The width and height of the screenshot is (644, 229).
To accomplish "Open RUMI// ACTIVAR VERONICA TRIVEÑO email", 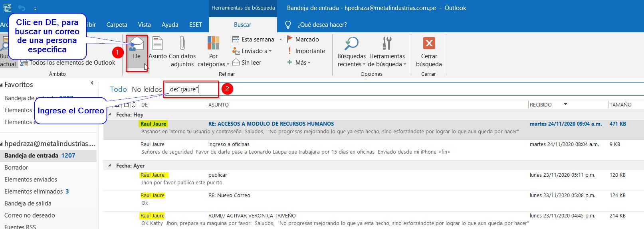I will (373, 219).
